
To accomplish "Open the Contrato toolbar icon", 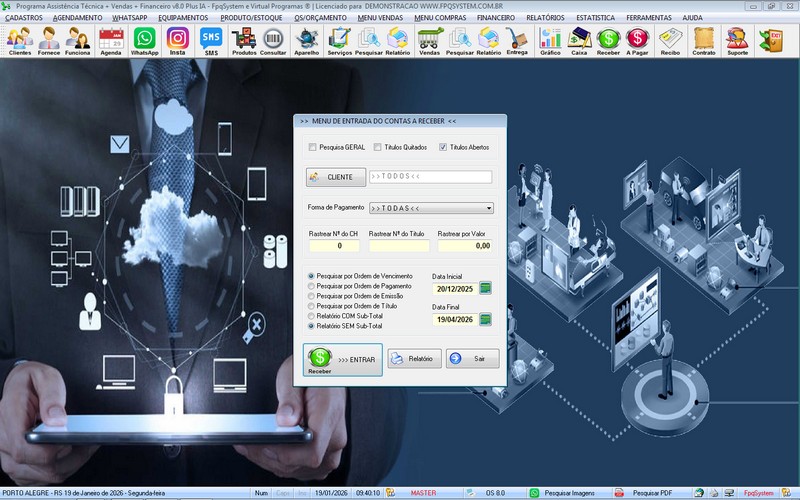I will coord(704,41).
